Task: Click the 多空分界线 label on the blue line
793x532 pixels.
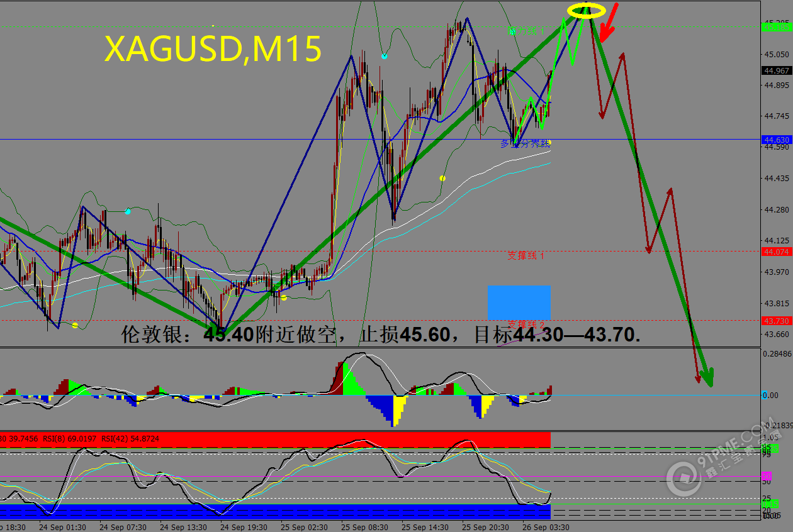Action: pos(525,144)
